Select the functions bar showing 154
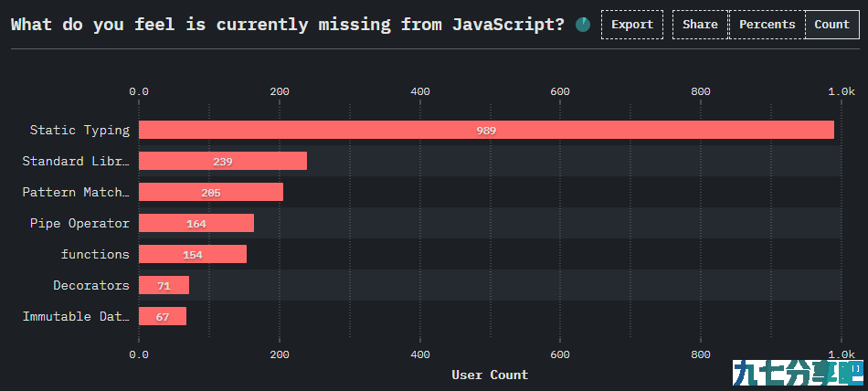 (x=193, y=254)
